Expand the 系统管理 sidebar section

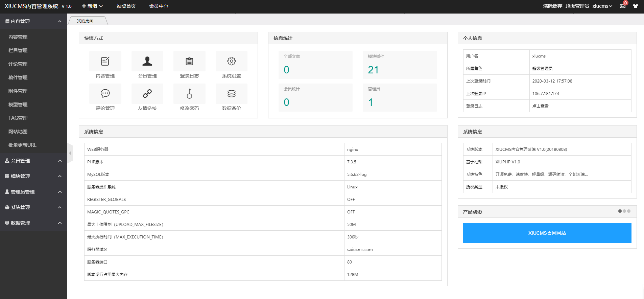point(33,207)
